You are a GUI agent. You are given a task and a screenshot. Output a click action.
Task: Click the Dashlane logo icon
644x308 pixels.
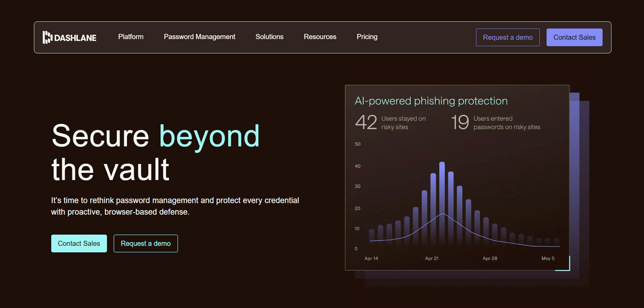pyautogui.click(x=47, y=37)
